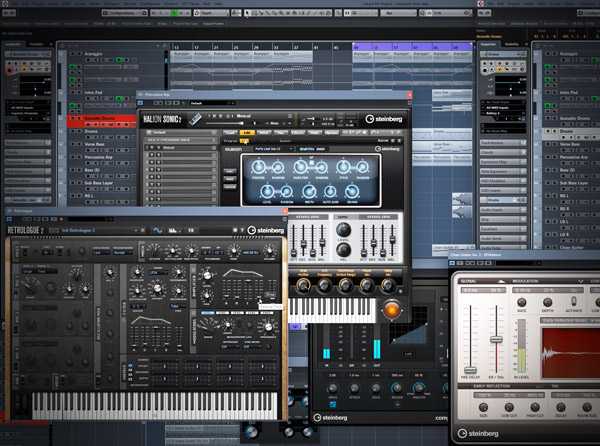Click the Rate knob in REVerence
The height and width of the screenshot is (446, 600).
(x=522, y=302)
